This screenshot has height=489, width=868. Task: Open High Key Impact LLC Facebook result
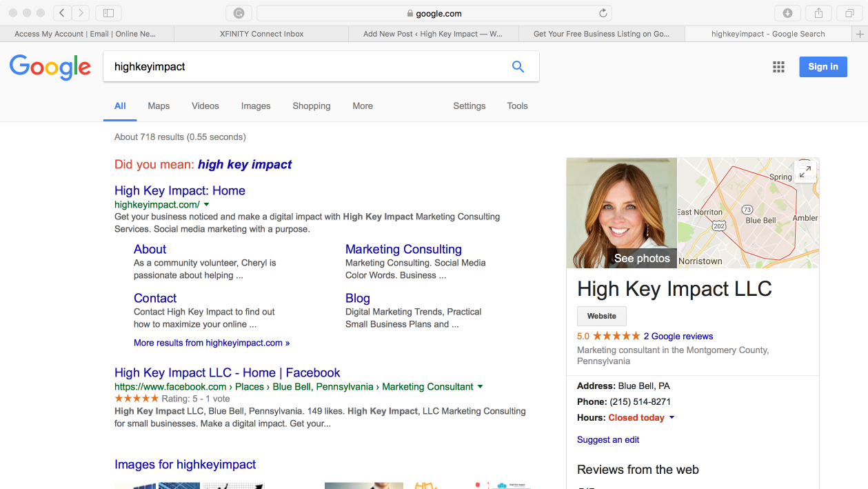[x=228, y=373]
